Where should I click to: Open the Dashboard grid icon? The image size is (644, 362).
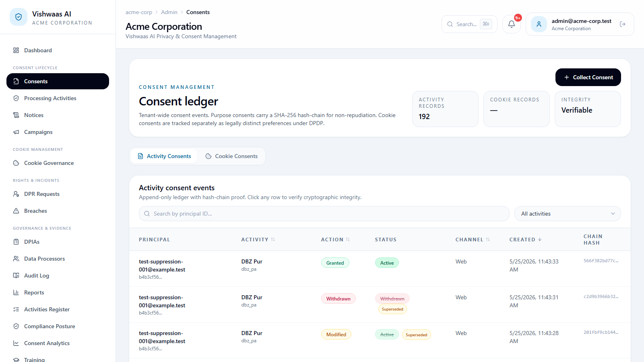tap(16, 50)
